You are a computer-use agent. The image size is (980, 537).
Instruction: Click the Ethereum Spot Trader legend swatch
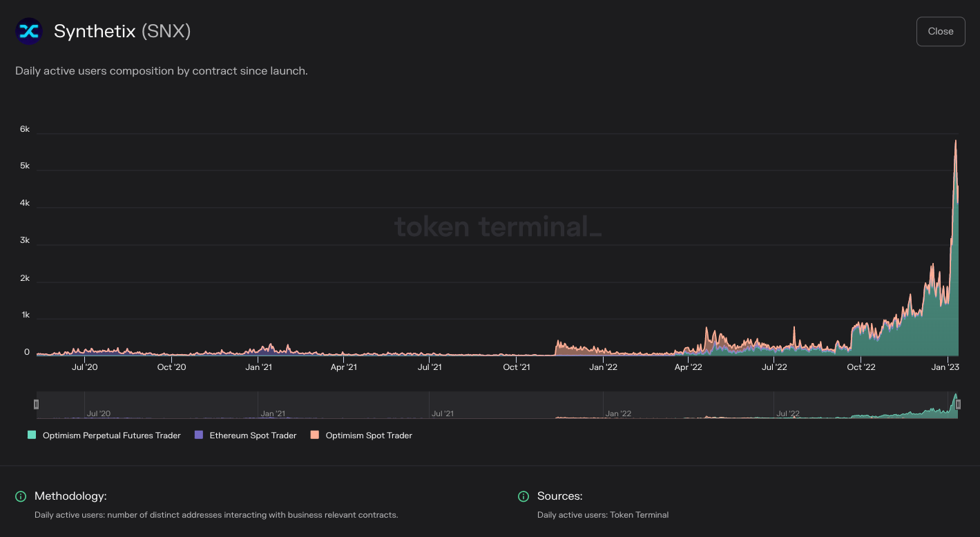pos(200,435)
